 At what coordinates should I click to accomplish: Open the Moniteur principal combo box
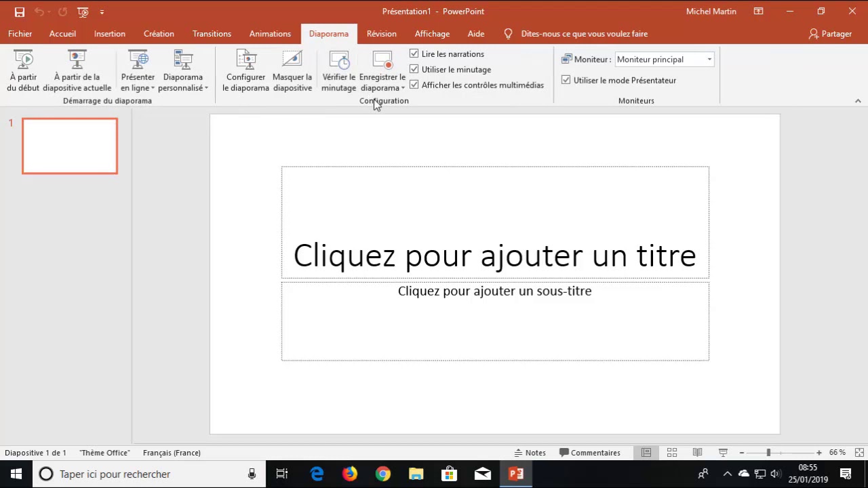coord(665,60)
